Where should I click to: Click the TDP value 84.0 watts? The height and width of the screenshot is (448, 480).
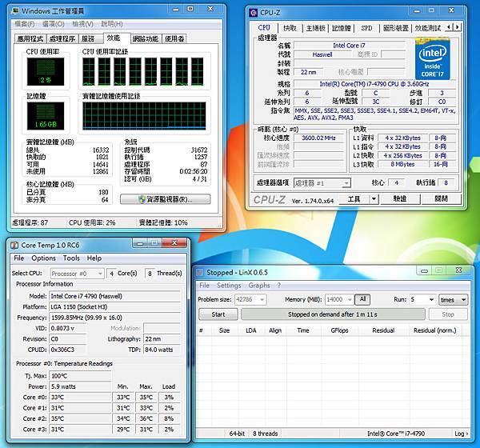[x=162, y=350]
